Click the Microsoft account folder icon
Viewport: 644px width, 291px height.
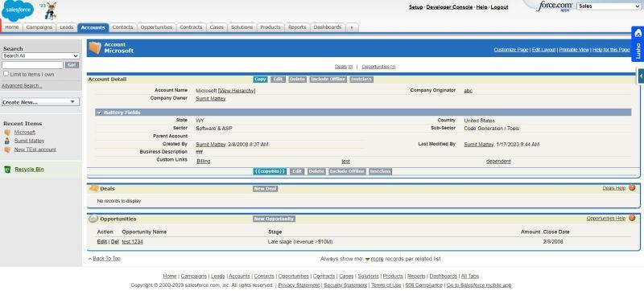[x=95, y=48]
